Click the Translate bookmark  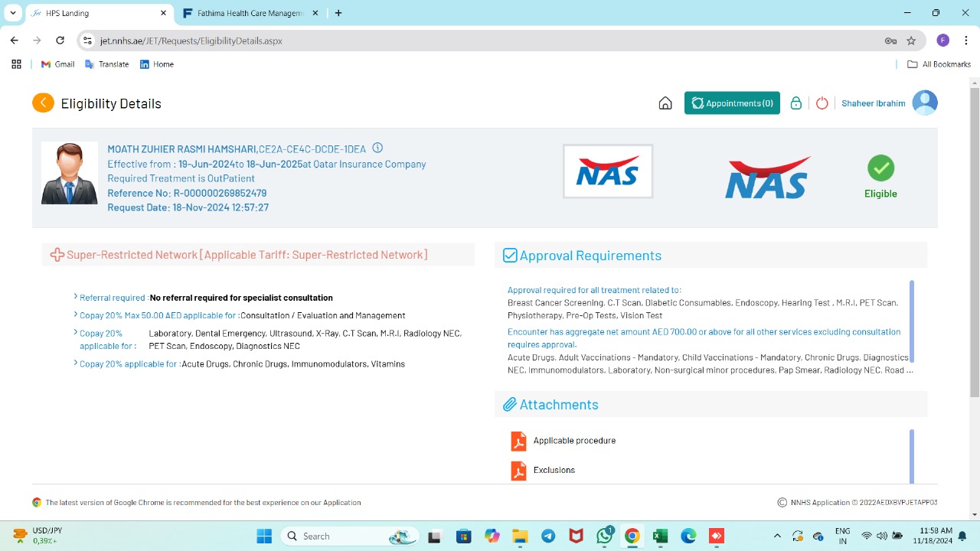pos(106,64)
